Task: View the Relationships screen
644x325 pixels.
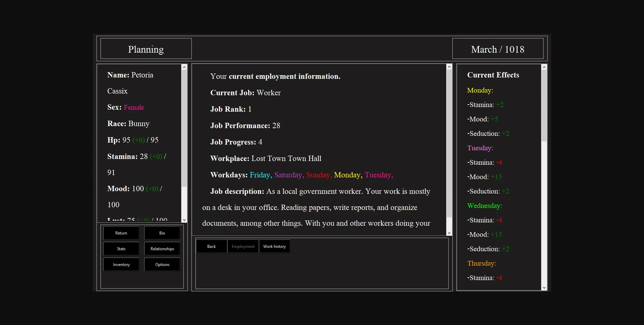Action: (x=162, y=249)
